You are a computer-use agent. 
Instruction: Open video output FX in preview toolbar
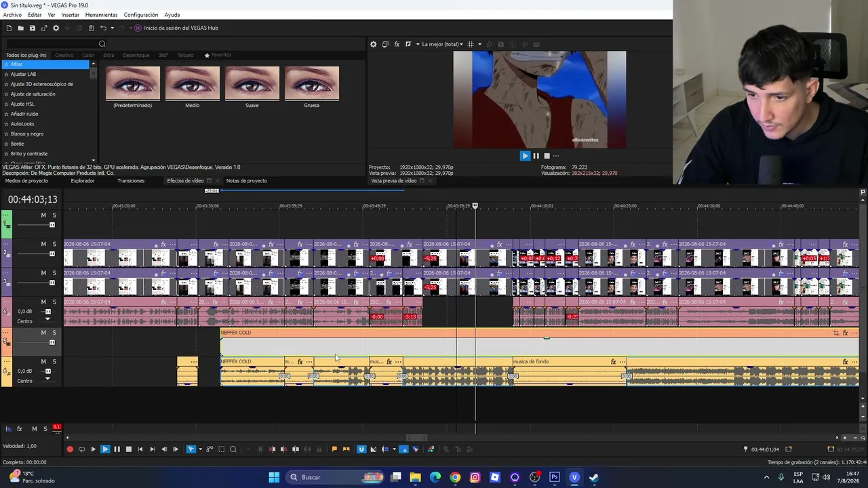point(397,44)
